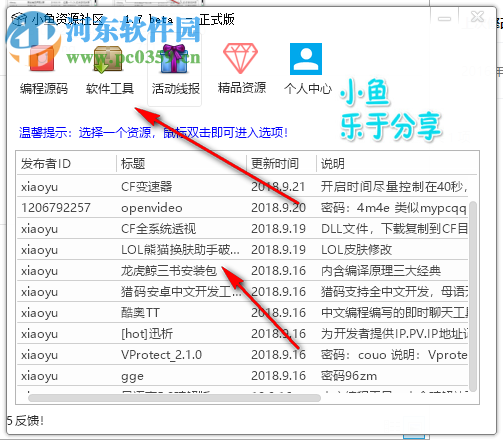This screenshot has width=503, height=441.
Task: Select the 龙虎鲸三书安装包 row title
Action: [169, 271]
